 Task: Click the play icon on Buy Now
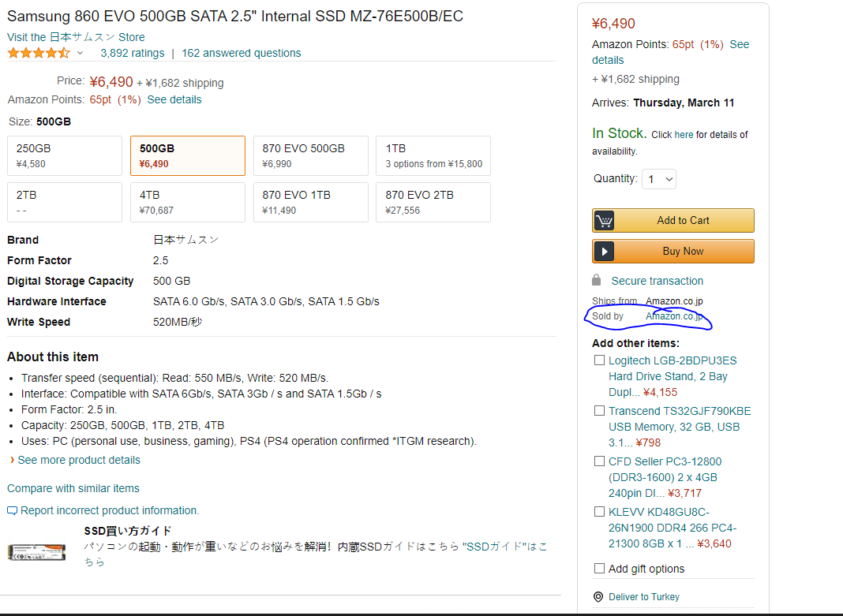tap(605, 252)
